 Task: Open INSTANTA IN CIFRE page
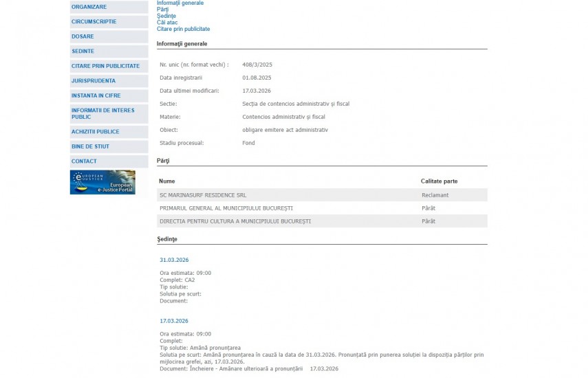coord(96,96)
